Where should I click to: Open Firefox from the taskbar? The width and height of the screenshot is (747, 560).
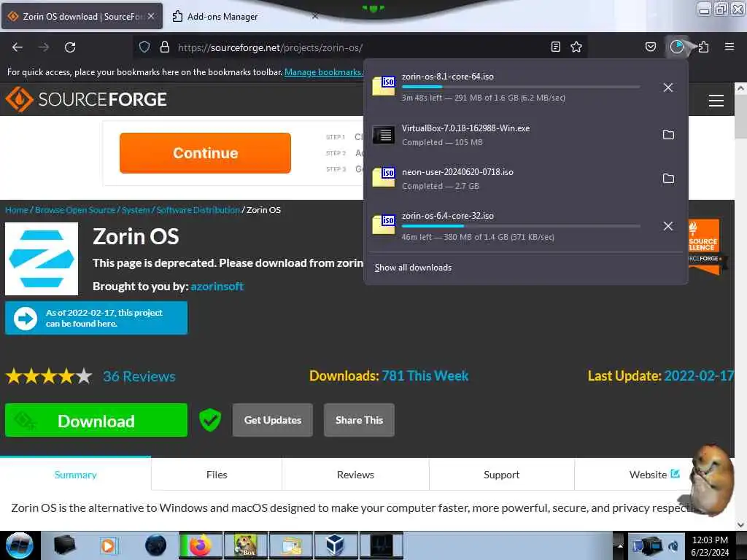pos(201,545)
